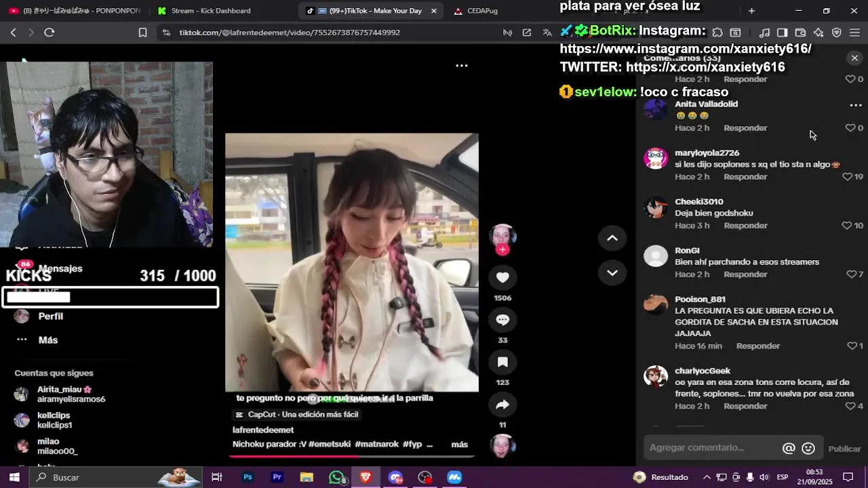The height and width of the screenshot is (488, 868).
Task: Bookmark the video showing 123 saves
Action: click(x=502, y=362)
